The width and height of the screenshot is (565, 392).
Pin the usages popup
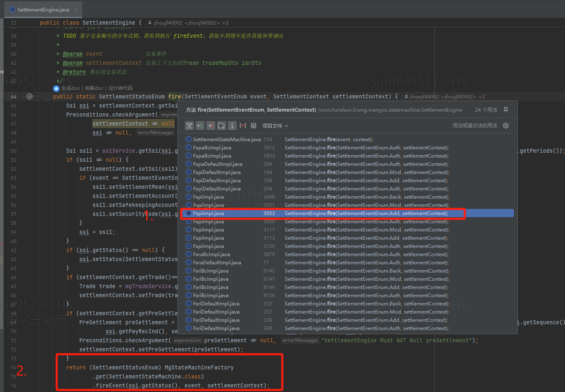(x=506, y=110)
